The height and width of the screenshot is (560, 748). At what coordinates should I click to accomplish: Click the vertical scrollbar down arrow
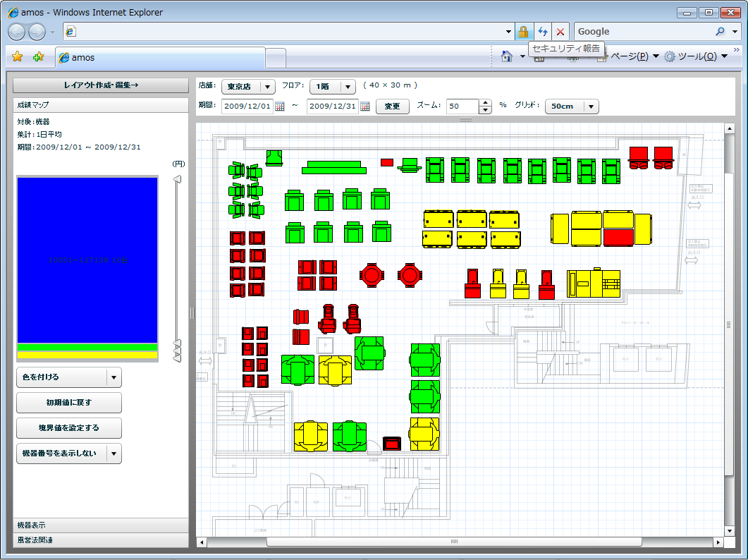pyautogui.click(x=729, y=531)
